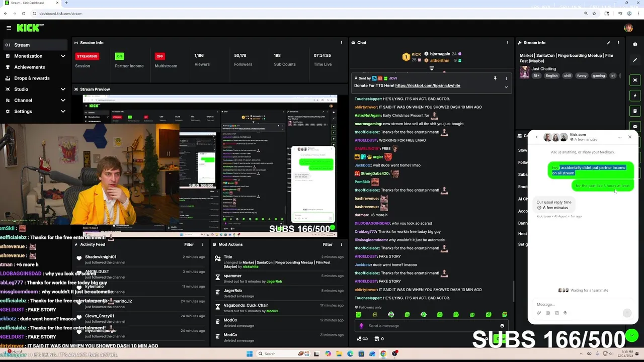Open the Activity Feed Filter
644x362 pixels.
189,244
